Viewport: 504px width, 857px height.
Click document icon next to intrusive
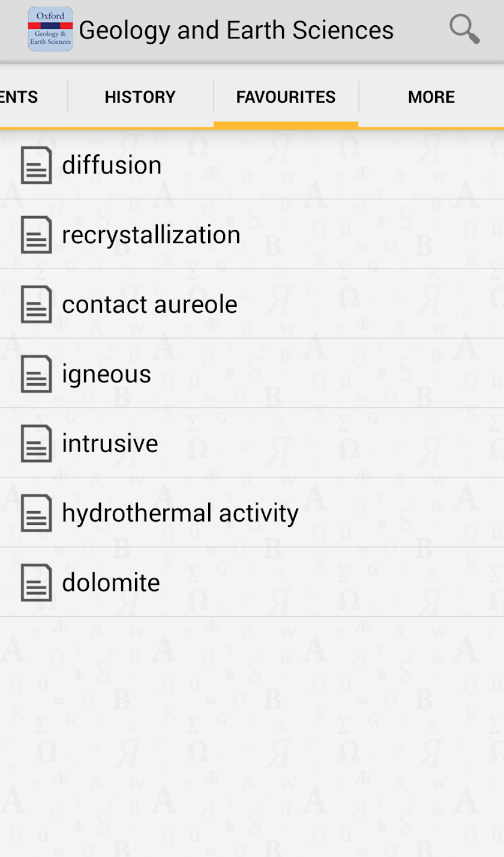click(x=37, y=444)
